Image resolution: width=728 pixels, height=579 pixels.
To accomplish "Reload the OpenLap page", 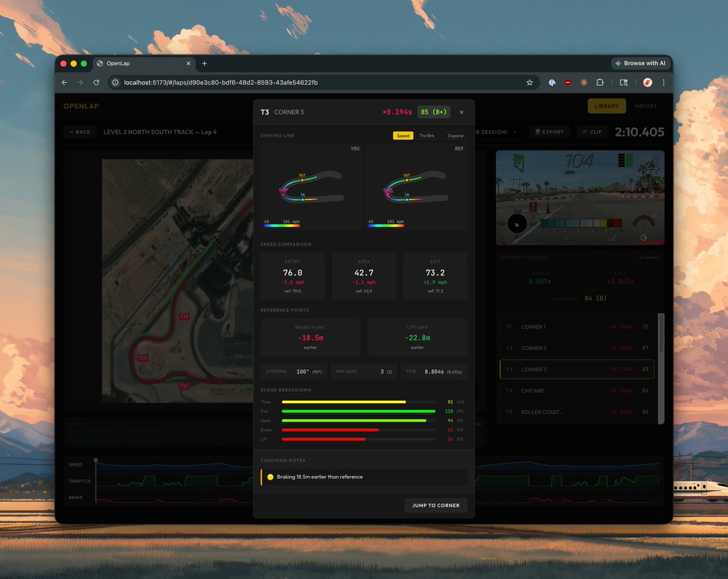I will [x=96, y=82].
